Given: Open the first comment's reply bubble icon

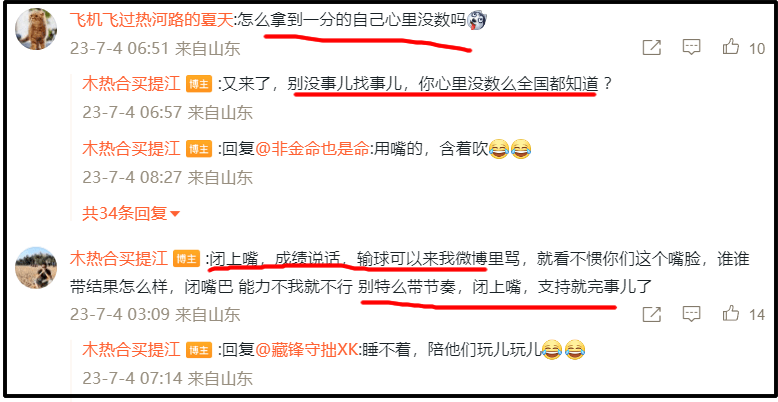Looking at the screenshot, I should 691,47.
